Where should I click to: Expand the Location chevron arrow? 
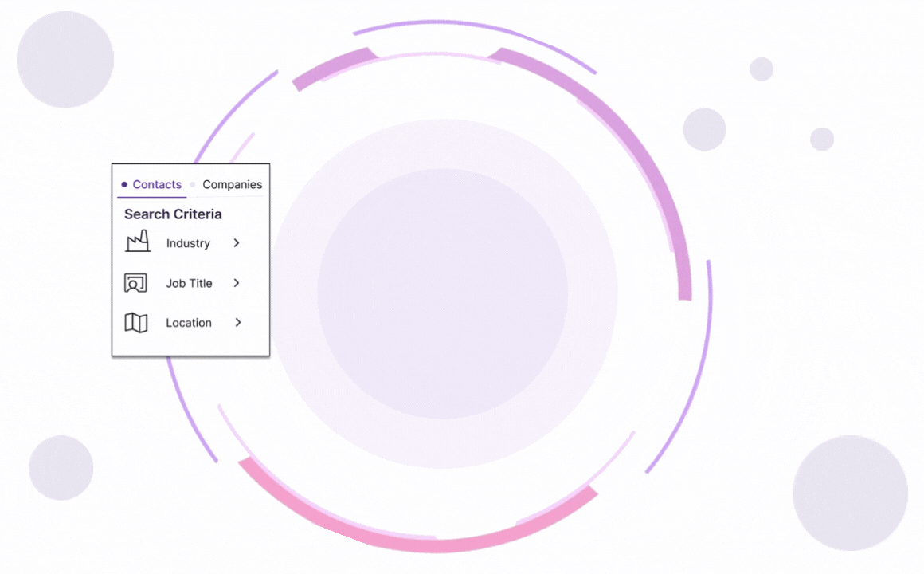(x=237, y=323)
